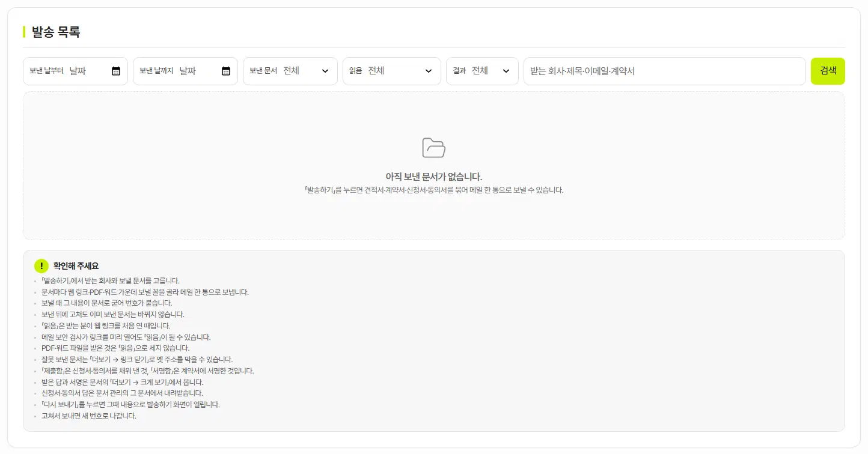This screenshot has width=868, height=454.
Task: Expand the 보낸 문서 전체 dropdown
Action: (290, 71)
